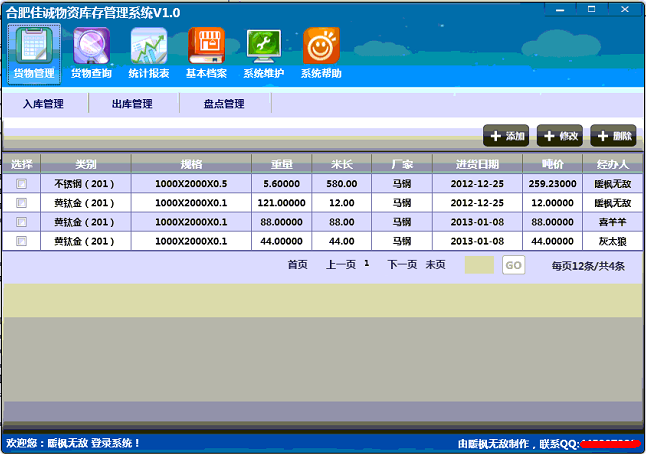Viewport: 646px width, 454px height.
Task: Tick the checkbox for the 灰太狼 row
Action: pyautogui.click(x=21, y=241)
